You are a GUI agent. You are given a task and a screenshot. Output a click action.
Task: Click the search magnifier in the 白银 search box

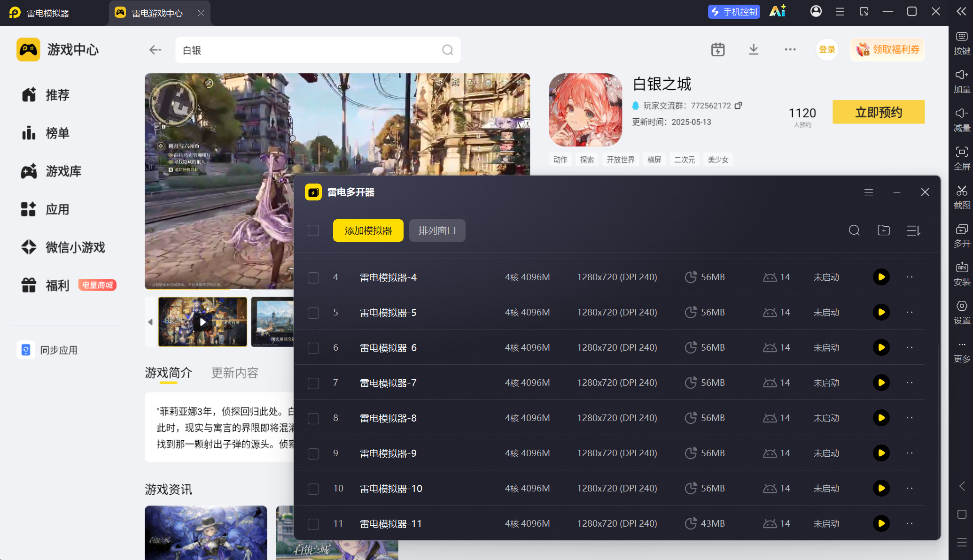[448, 50]
